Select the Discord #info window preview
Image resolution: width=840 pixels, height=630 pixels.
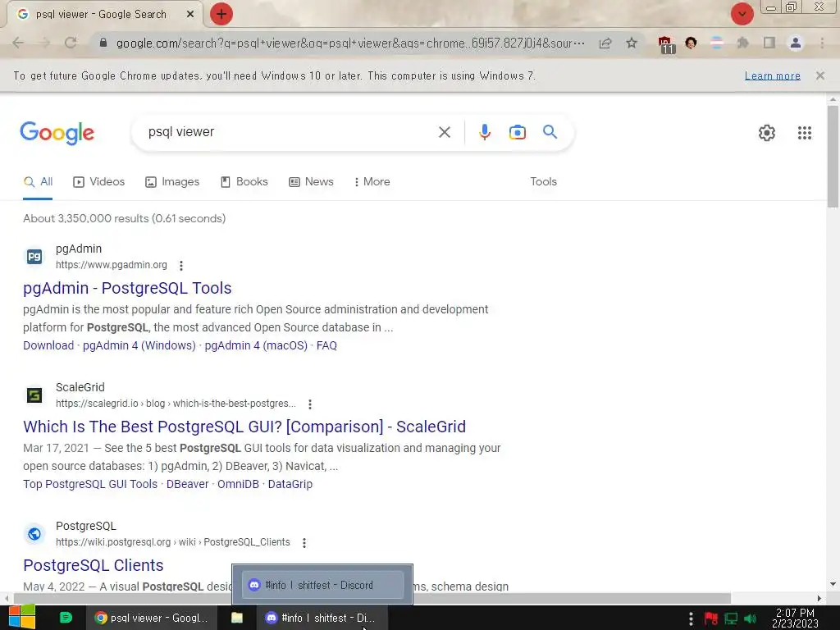point(322,585)
